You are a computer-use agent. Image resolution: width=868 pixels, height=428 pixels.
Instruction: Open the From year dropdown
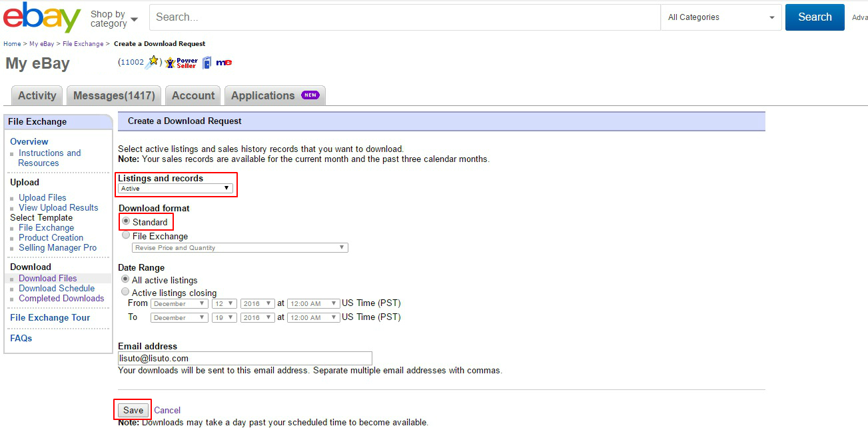click(258, 303)
